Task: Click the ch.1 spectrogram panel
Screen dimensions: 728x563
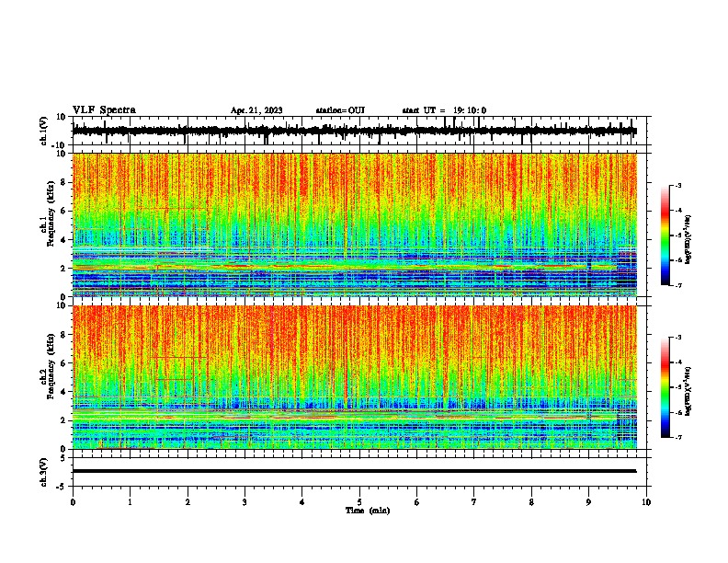Action: [355, 224]
